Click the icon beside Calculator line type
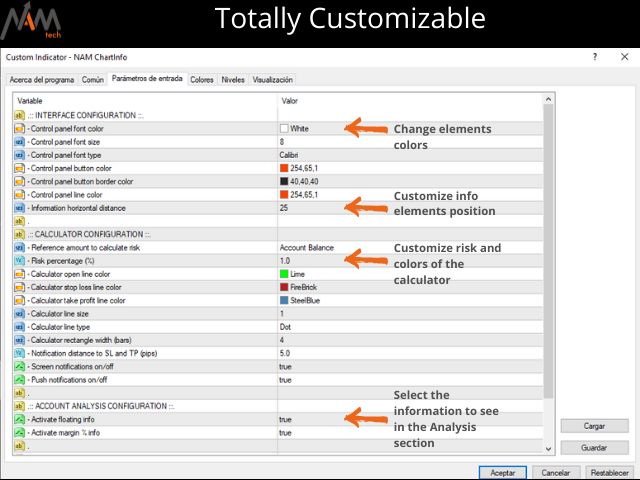The image size is (640, 480). [x=19, y=327]
